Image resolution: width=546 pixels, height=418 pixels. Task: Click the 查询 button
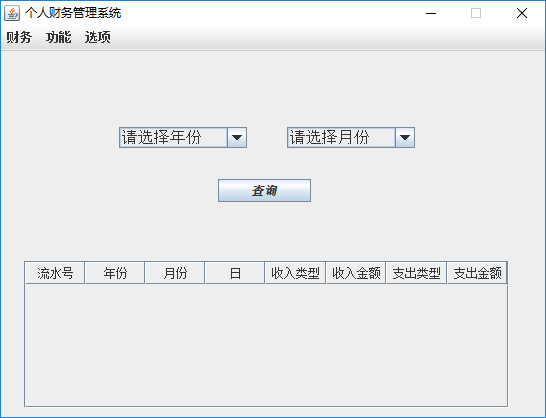pos(264,191)
